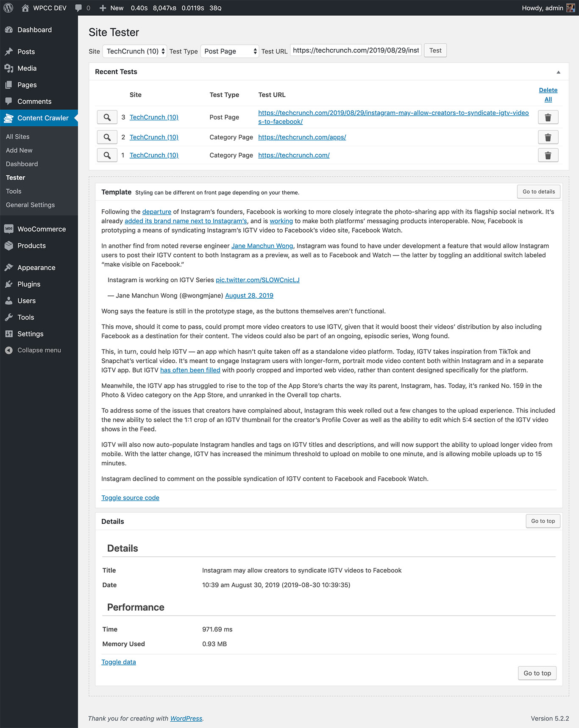Image resolution: width=579 pixels, height=728 pixels.
Task: Click the Appearance brush icon
Action: click(x=9, y=267)
